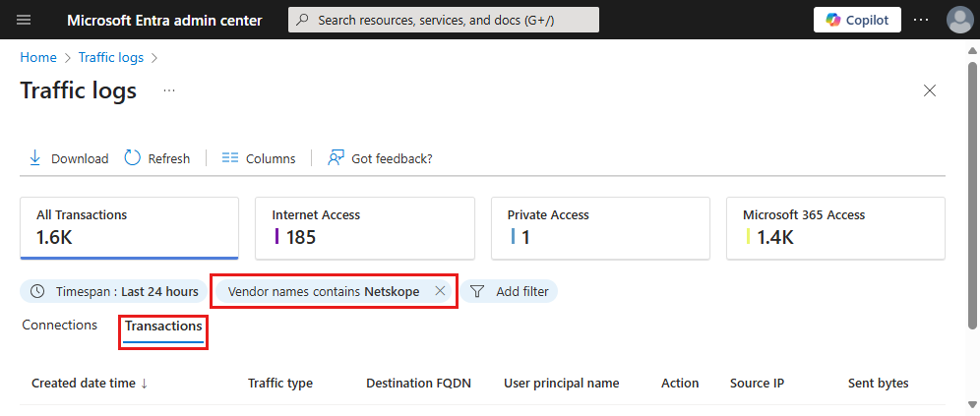This screenshot has height=416, width=980.
Task: Click Add filter
Action: click(x=510, y=291)
